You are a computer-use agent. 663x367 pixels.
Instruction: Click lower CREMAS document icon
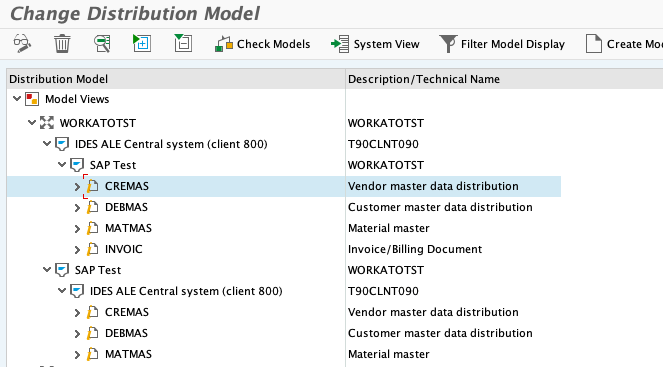(92, 312)
